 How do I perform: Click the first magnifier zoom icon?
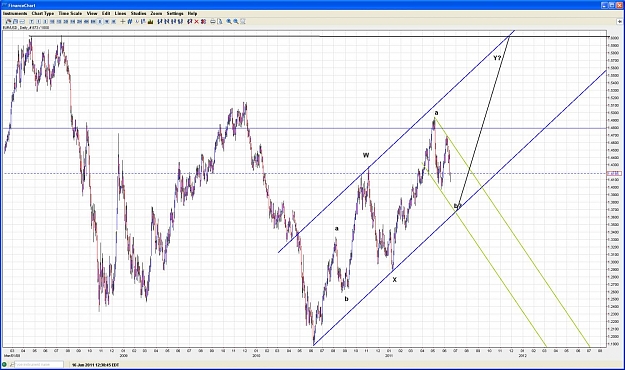(x=229, y=22)
